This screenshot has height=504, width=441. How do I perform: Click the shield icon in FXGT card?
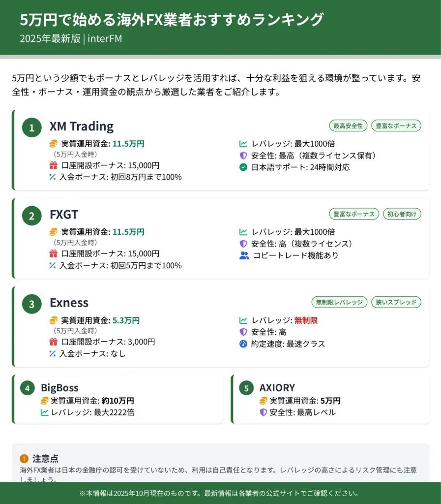243,244
